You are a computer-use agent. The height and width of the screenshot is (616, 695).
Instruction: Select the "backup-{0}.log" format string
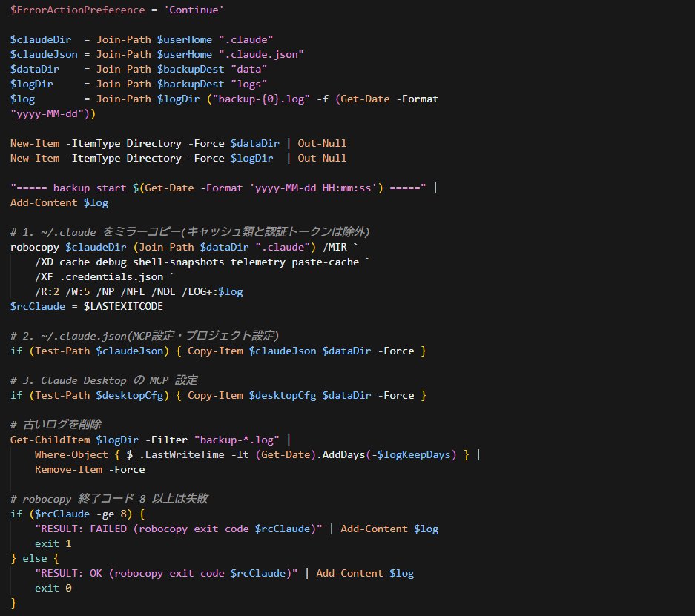261,99
